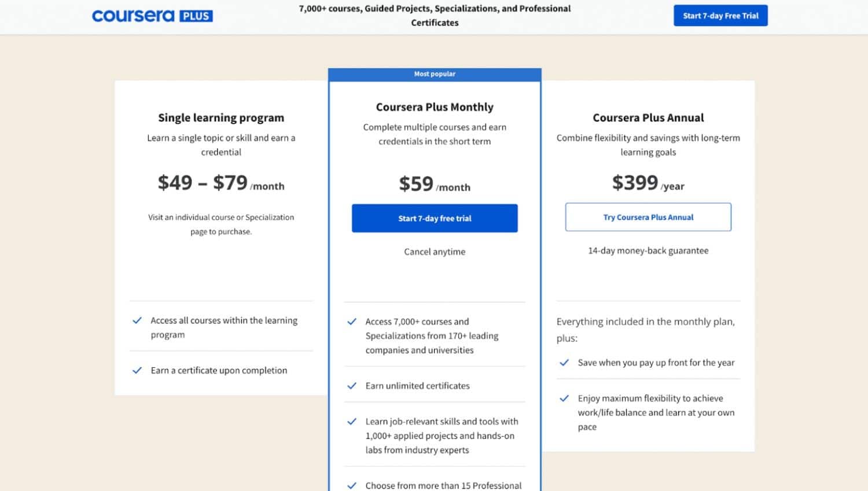Click the checkmark next to 'Earn a certificate upon completion'
868x491 pixels.
click(x=137, y=370)
